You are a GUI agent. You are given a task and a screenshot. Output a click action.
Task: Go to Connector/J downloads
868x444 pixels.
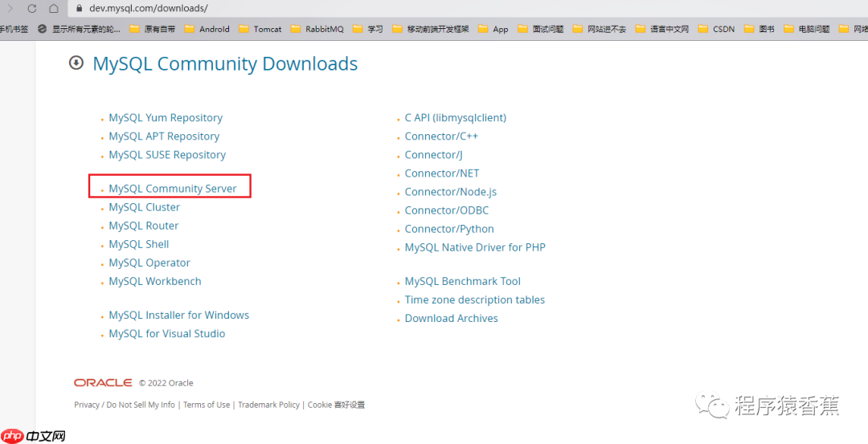coord(433,155)
